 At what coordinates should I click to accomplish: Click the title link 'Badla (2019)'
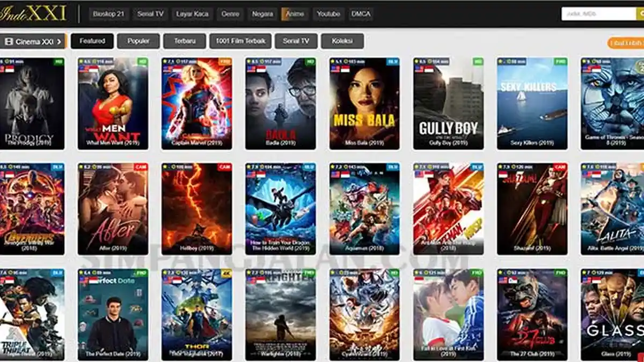pos(281,143)
